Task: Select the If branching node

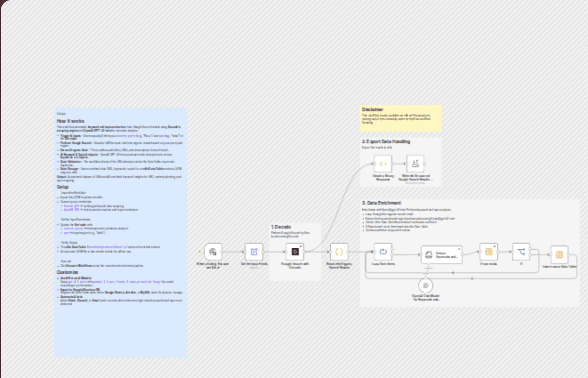Action: (521, 252)
